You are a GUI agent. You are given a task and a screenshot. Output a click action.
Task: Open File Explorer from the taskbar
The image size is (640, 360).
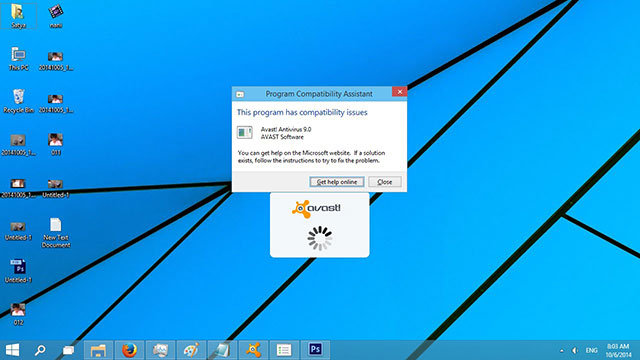(98, 350)
